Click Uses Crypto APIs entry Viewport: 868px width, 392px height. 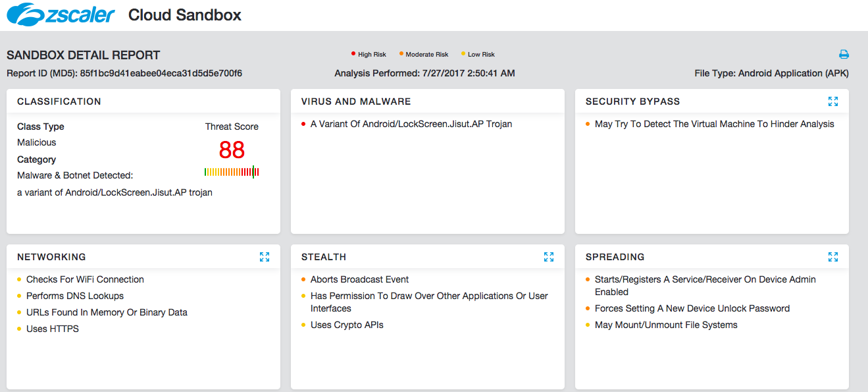pyautogui.click(x=347, y=325)
